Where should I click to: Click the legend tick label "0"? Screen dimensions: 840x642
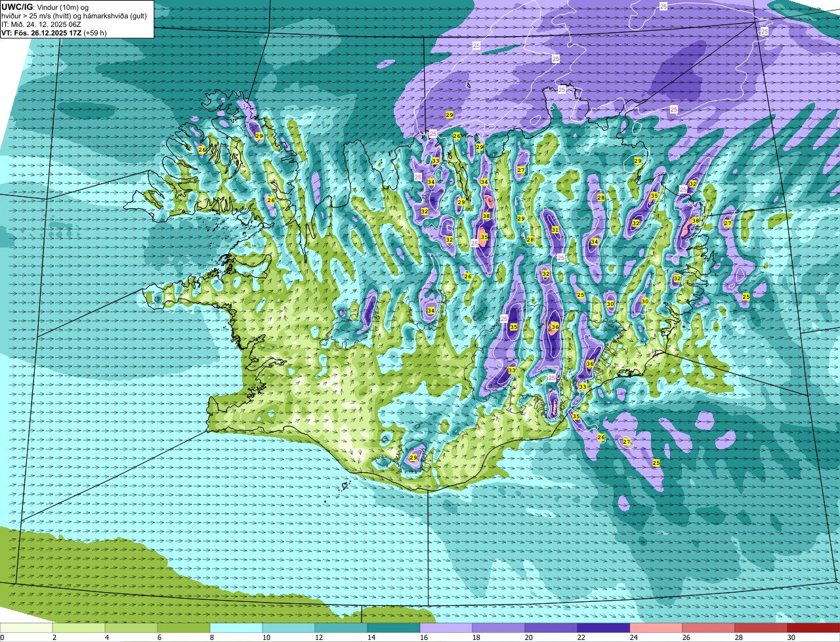point(3,637)
